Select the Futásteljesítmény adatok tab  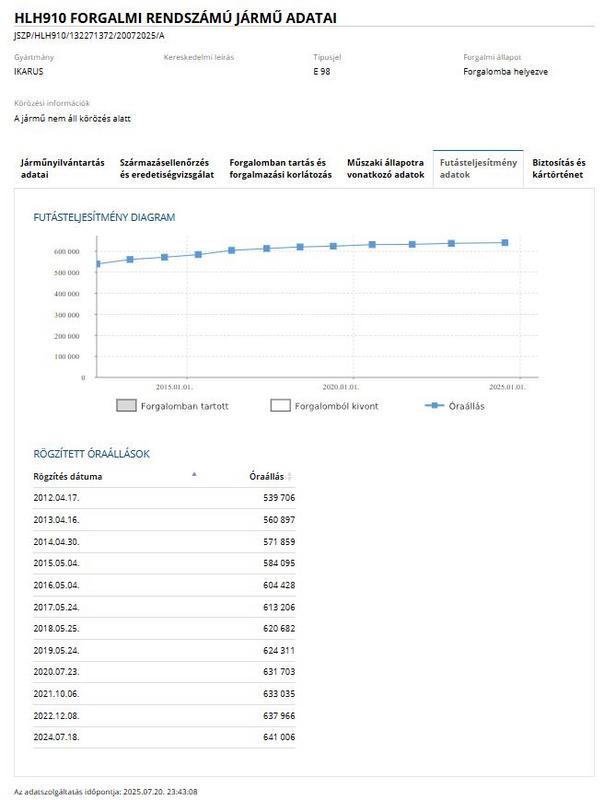(478, 168)
